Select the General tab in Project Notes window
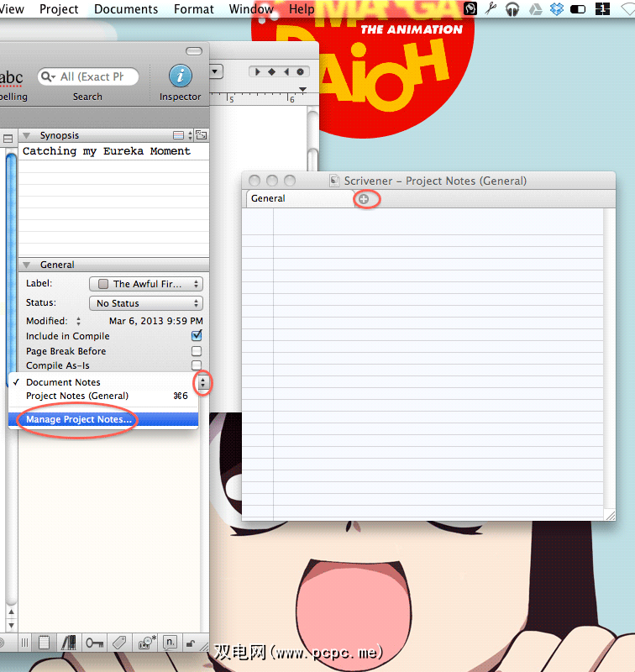 click(300, 199)
